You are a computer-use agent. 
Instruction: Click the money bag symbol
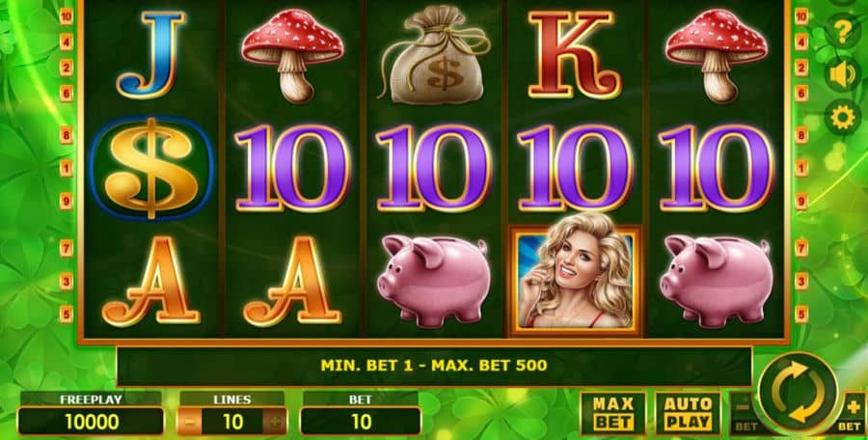tap(435, 55)
